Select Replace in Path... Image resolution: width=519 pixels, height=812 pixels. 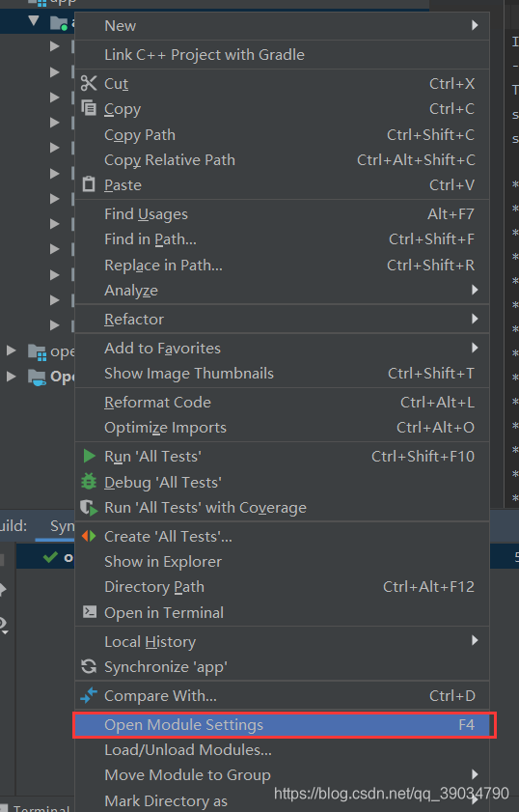pos(282,266)
